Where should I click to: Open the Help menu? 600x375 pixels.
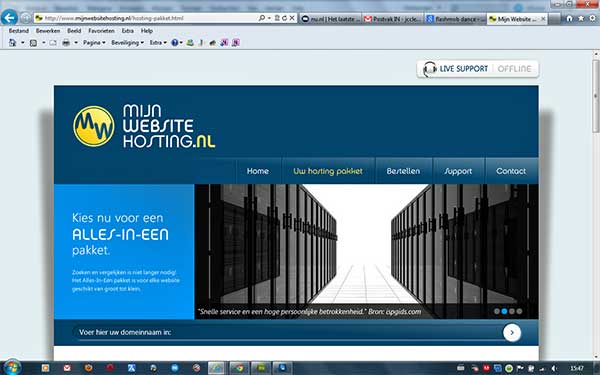pyautogui.click(x=147, y=31)
